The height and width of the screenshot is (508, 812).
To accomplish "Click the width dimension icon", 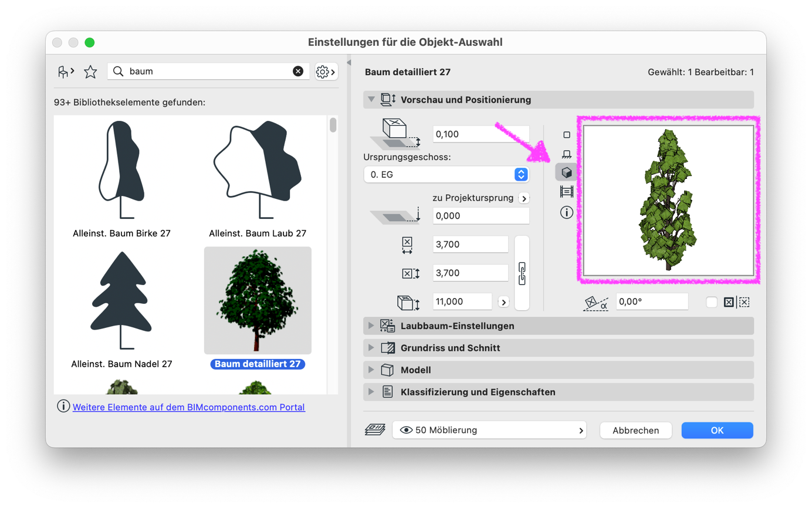I will pos(407,245).
